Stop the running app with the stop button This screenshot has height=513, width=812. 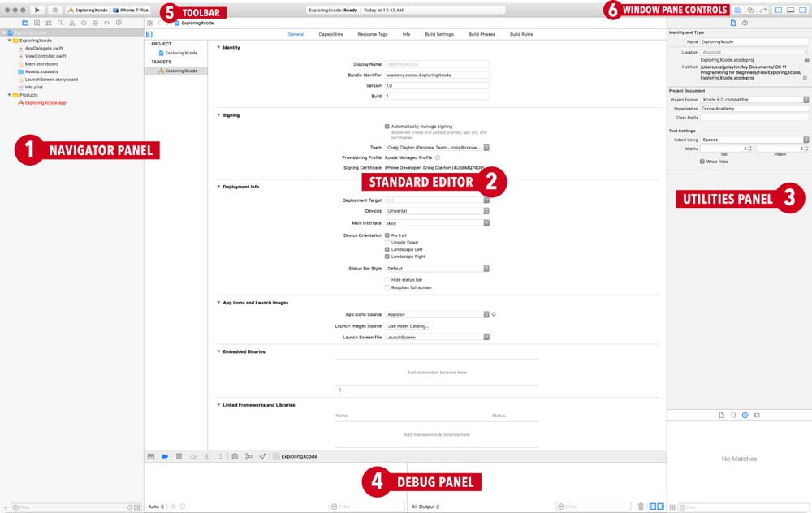[x=54, y=10]
